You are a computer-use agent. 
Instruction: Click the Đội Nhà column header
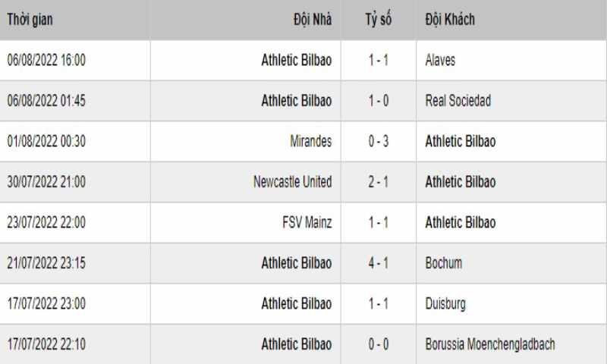coord(313,20)
